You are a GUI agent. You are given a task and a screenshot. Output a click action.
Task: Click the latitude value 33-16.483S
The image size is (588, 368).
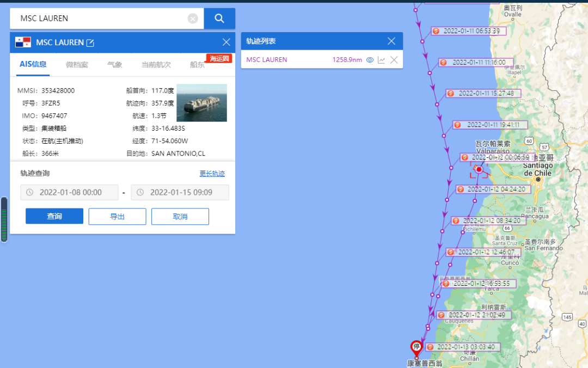(x=168, y=128)
